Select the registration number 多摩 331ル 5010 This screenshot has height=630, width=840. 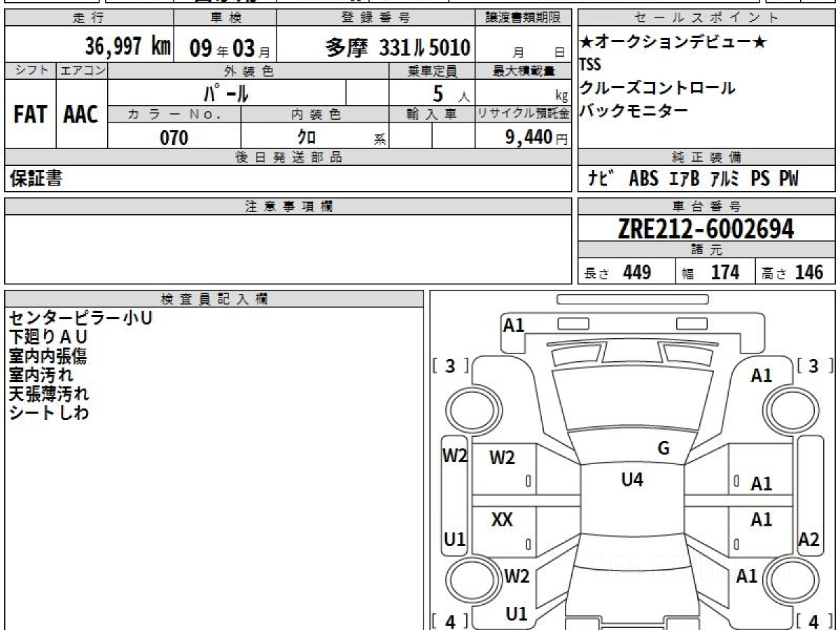tap(398, 48)
